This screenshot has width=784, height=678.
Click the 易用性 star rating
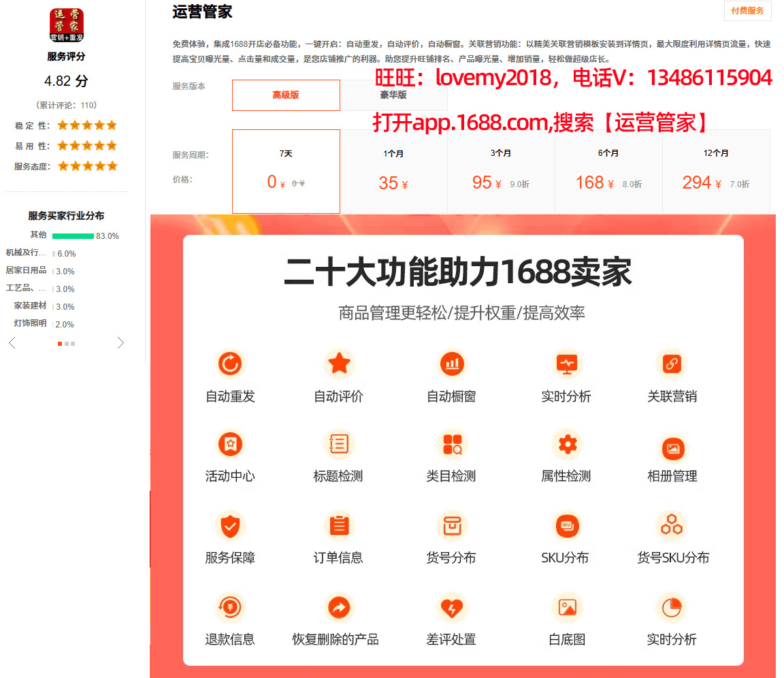[87, 146]
